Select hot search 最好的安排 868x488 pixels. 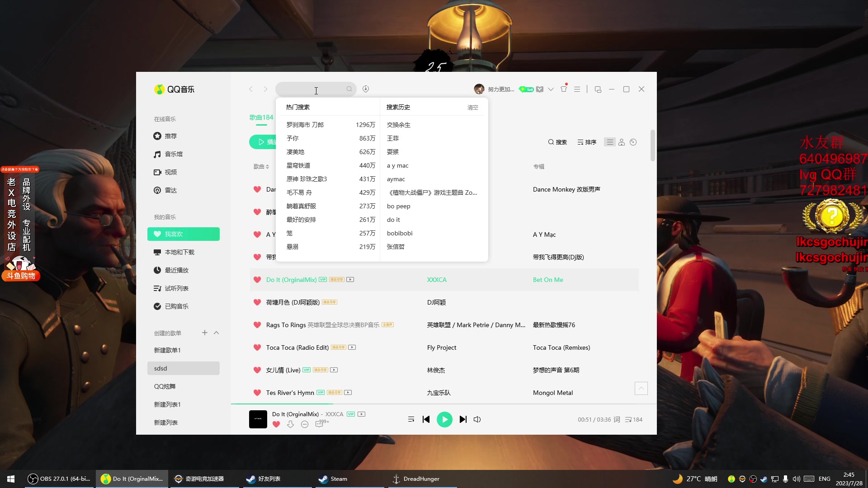[x=330, y=220]
